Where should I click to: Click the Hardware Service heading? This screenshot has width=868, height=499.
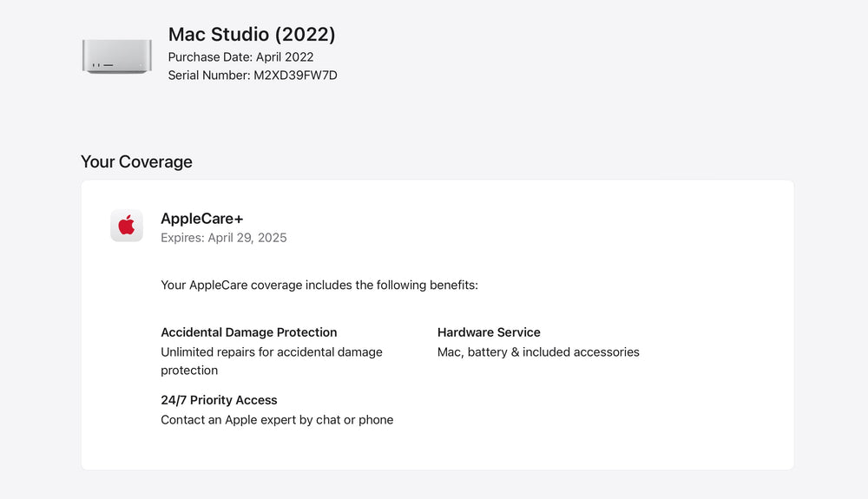click(489, 332)
